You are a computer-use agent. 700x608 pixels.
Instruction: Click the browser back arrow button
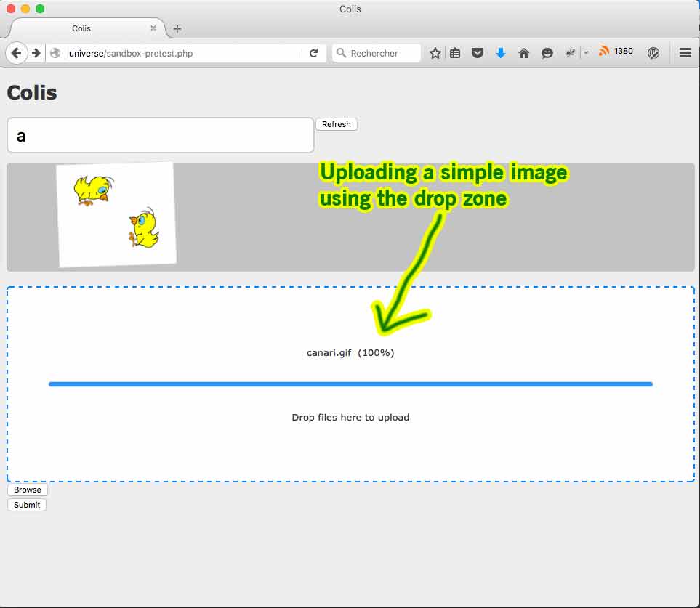pos(16,53)
